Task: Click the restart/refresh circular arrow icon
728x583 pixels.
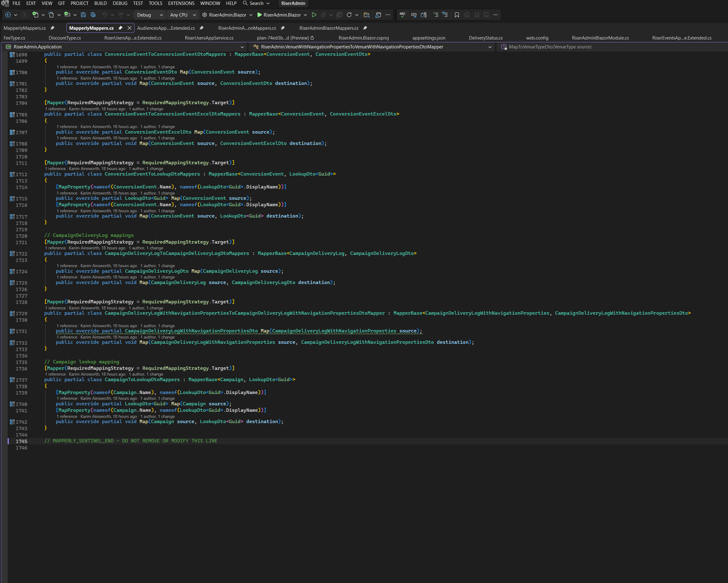Action: (x=349, y=15)
